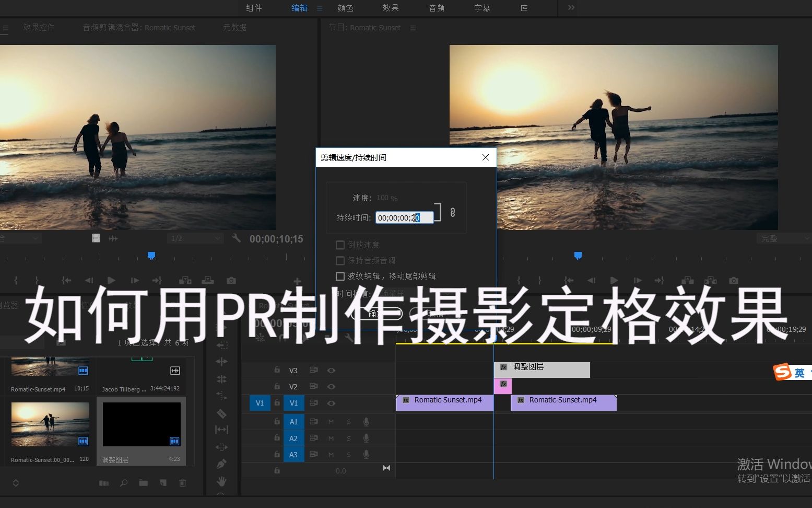
Task: Open source monitor 1/2 resolution dropdown
Action: coord(196,238)
